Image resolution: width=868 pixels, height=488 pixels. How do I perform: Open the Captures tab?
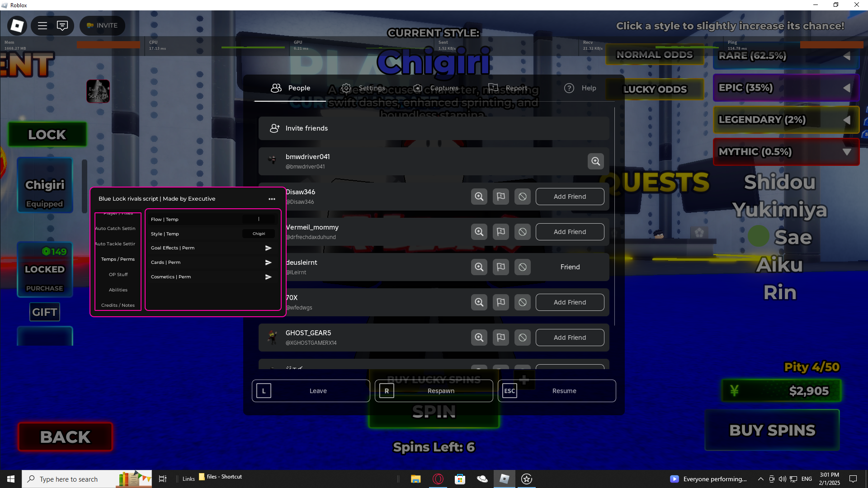[x=436, y=88]
